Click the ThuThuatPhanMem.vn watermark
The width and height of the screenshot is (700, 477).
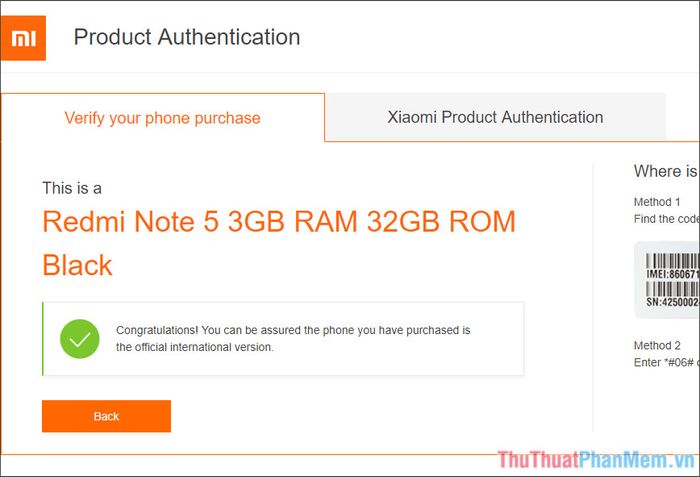pos(596,460)
